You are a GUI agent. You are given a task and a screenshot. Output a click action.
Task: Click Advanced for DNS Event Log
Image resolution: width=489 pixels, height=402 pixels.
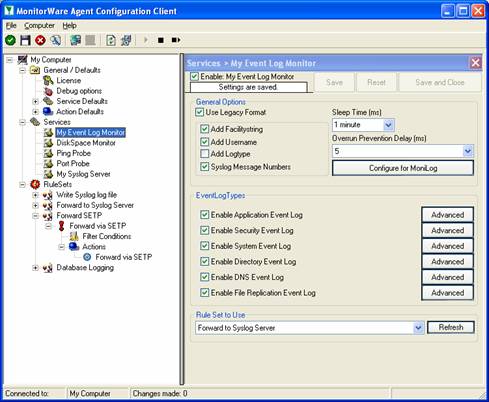tap(447, 277)
